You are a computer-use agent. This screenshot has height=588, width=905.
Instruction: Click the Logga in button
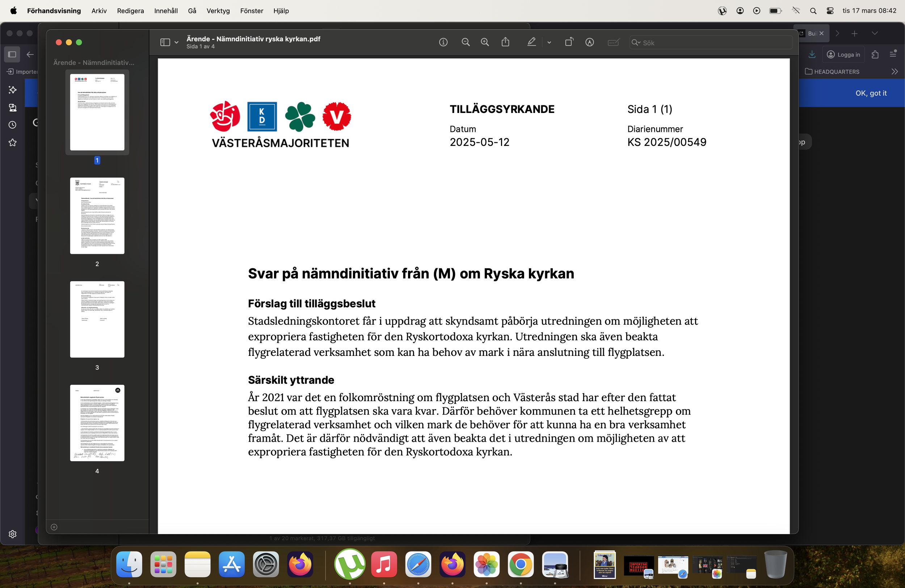843,54
